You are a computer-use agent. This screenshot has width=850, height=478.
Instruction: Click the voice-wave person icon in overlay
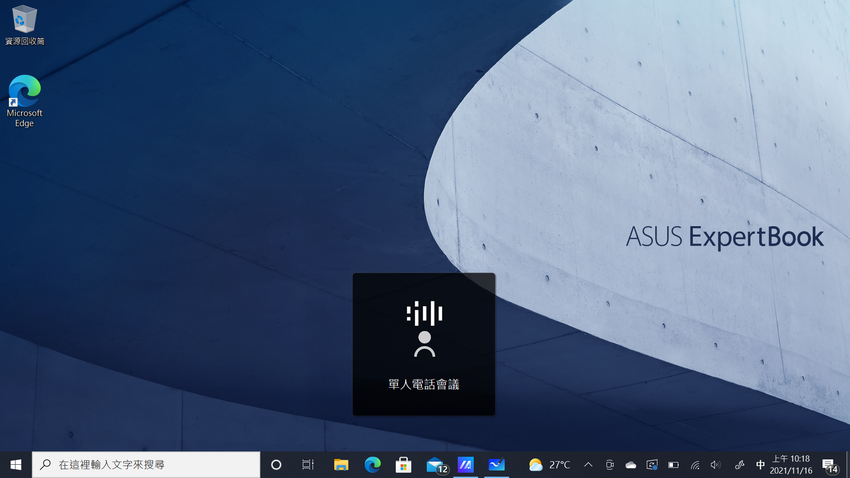tap(424, 328)
